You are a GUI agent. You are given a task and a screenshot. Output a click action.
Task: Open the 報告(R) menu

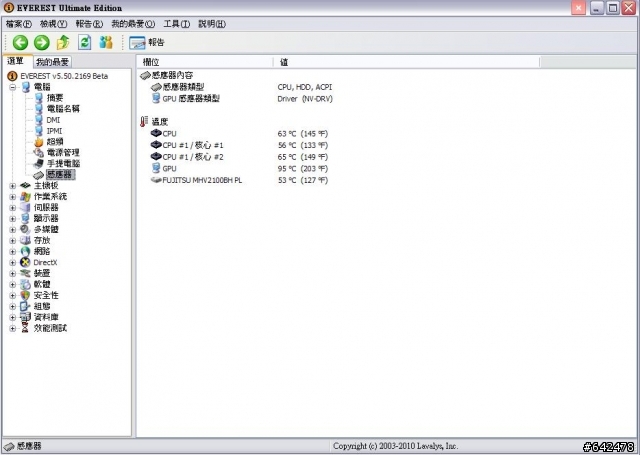pyautogui.click(x=89, y=24)
